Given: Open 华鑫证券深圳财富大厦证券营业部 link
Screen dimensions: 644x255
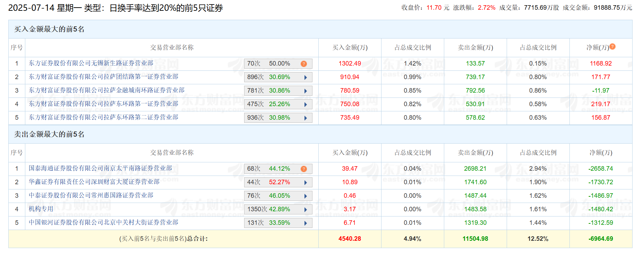Looking at the screenshot, I should click(94, 182).
